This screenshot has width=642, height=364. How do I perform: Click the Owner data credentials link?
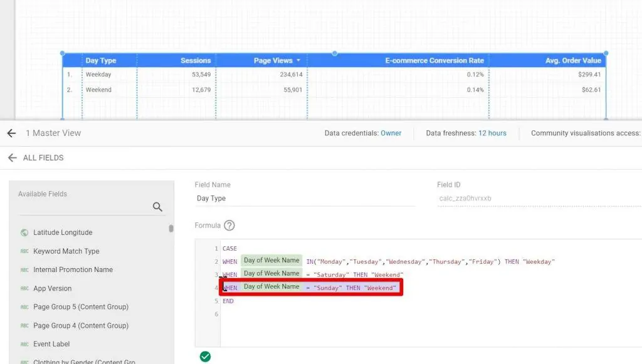tap(391, 133)
